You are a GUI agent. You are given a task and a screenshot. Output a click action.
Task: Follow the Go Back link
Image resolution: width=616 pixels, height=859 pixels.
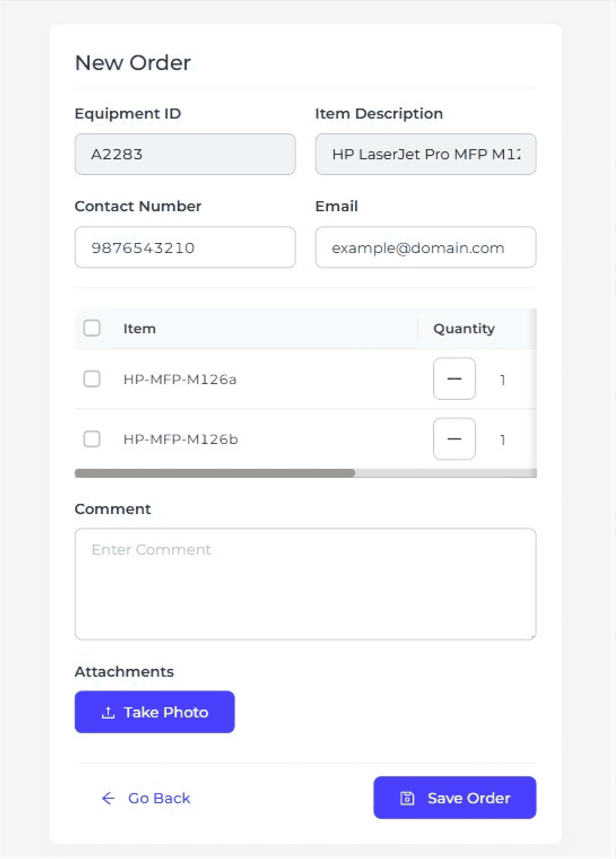159,798
